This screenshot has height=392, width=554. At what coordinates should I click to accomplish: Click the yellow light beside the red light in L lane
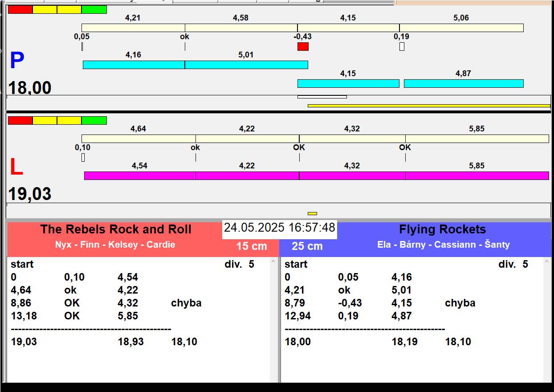coord(45,120)
